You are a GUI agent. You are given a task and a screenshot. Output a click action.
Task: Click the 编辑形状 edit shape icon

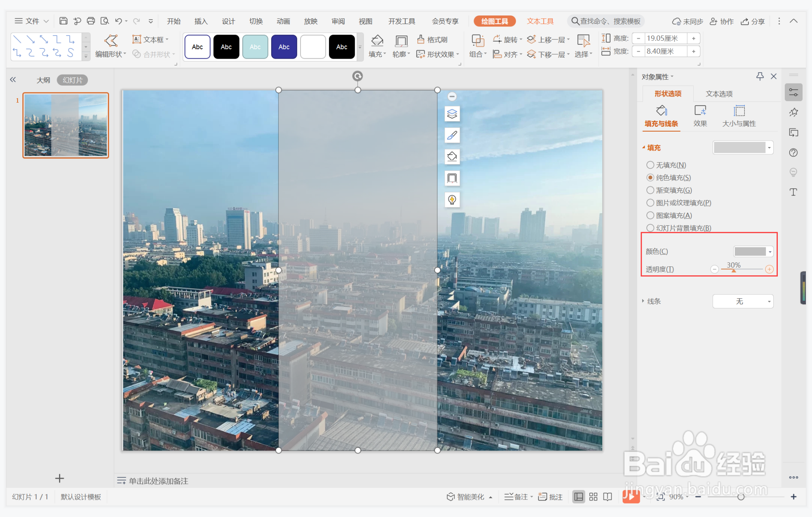[x=111, y=40]
